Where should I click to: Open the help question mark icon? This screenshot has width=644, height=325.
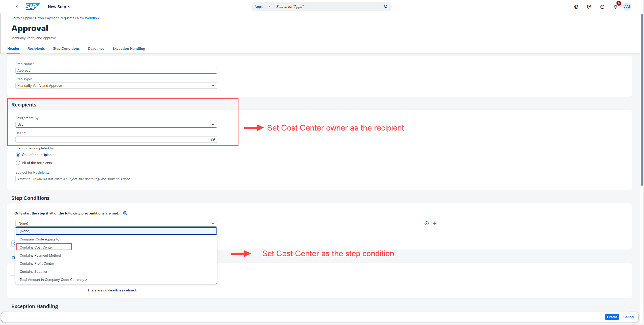602,7
